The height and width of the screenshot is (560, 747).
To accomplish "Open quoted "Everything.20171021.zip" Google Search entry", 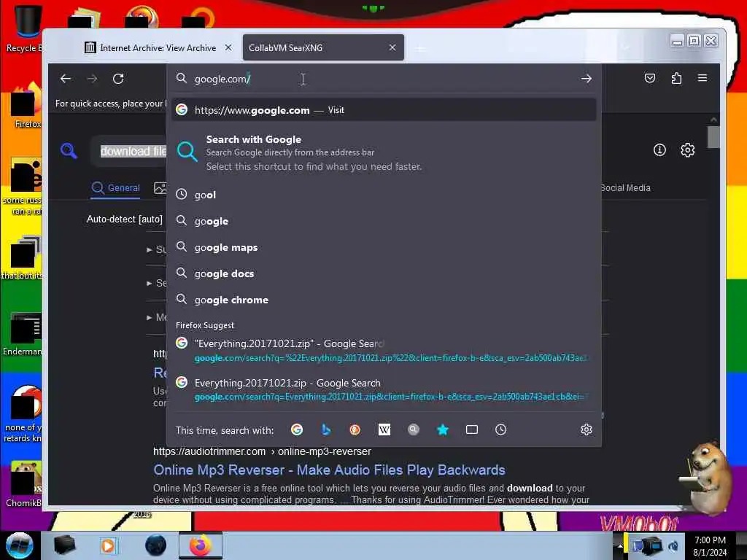I will (384, 350).
